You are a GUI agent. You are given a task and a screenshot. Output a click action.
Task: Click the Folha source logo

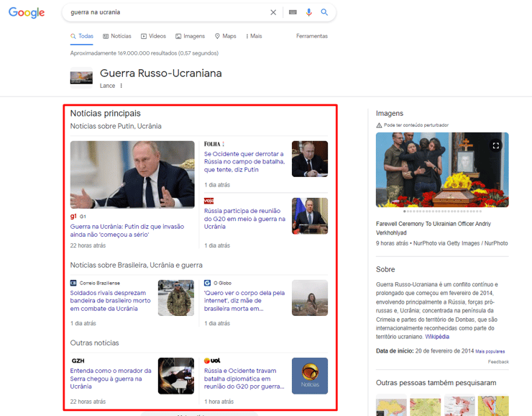[212, 144]
